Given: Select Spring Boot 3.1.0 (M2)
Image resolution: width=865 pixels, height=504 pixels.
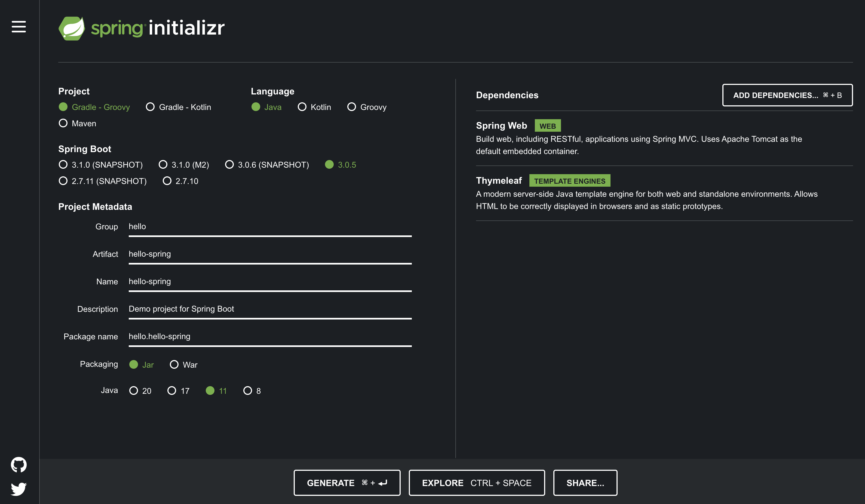Looking at the screenshot, I should click(163, 165).
